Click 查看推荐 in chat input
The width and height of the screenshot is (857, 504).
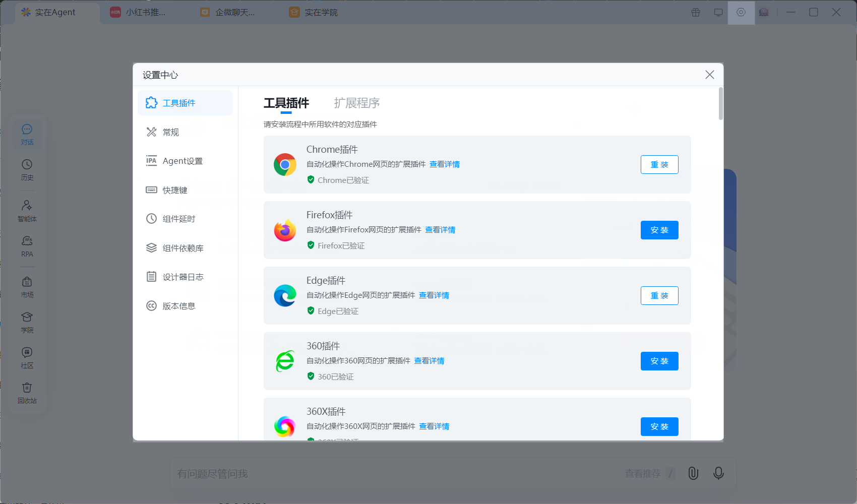tap(642, 473)
